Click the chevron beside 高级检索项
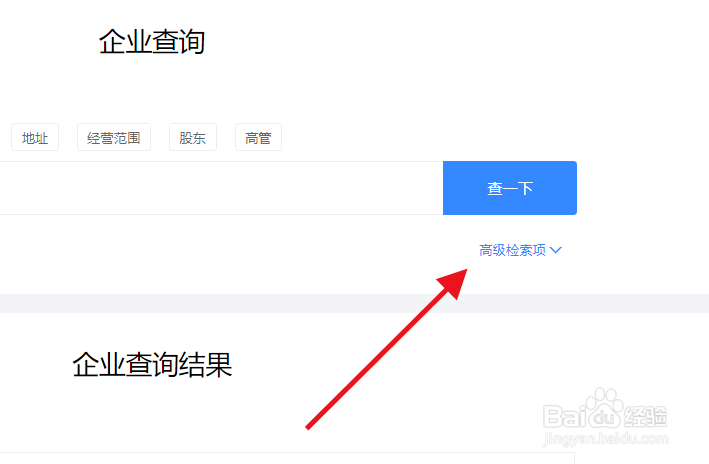709x464 pixels. pyautogui.click(x=556, y=250)
